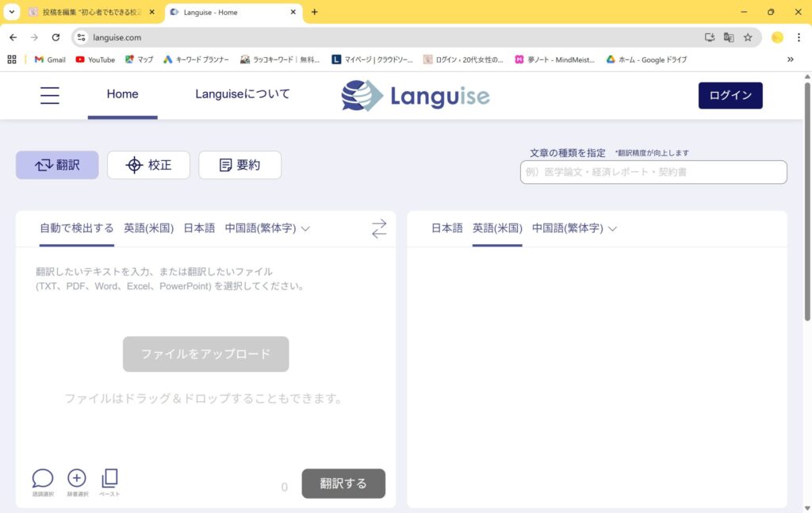Set target language to 英語(米国)
The width and height of the screenshot is (812, 513).
(x=497, y=228)
